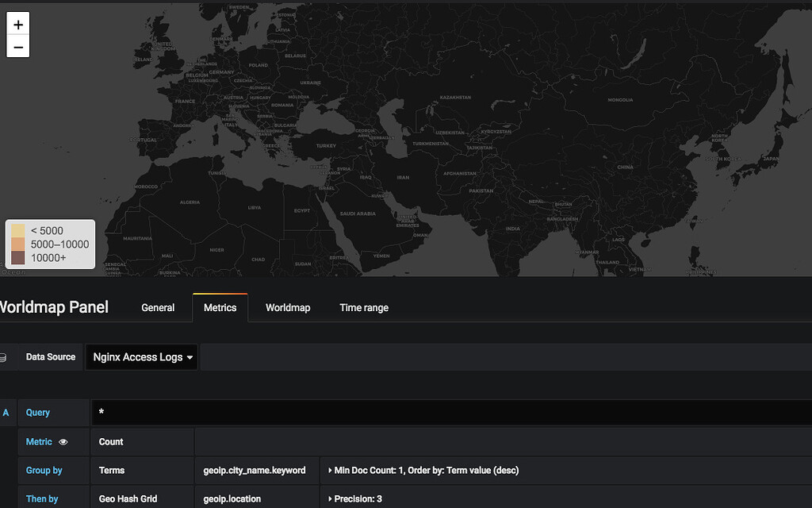Zoom in on the world map
This screenshot has height=508, width=812.
[x=17, y=24]
